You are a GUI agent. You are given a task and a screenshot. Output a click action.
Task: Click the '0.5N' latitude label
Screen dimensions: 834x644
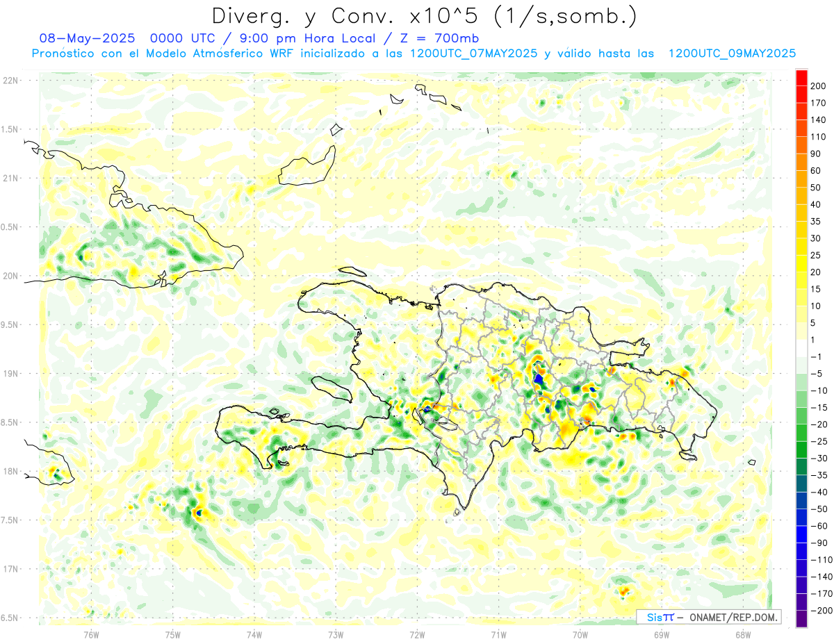[10, 227]
